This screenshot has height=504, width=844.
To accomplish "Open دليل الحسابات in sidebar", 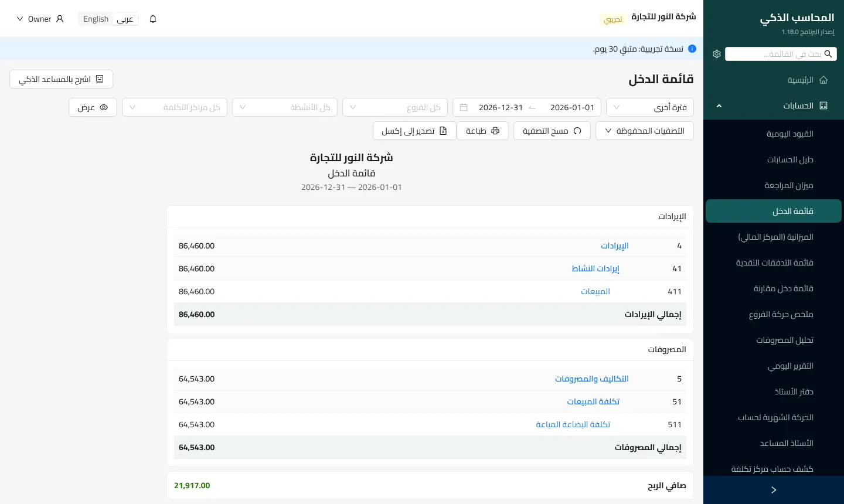I will 774,159.
